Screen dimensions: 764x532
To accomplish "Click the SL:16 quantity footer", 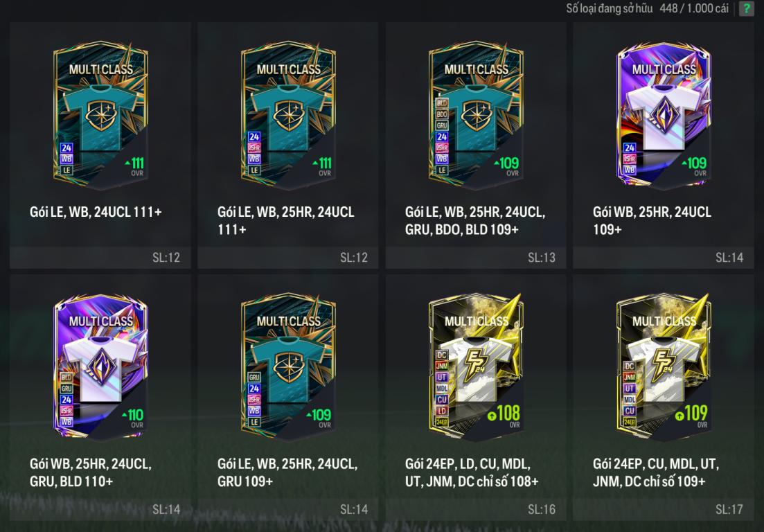I will 476,510.
